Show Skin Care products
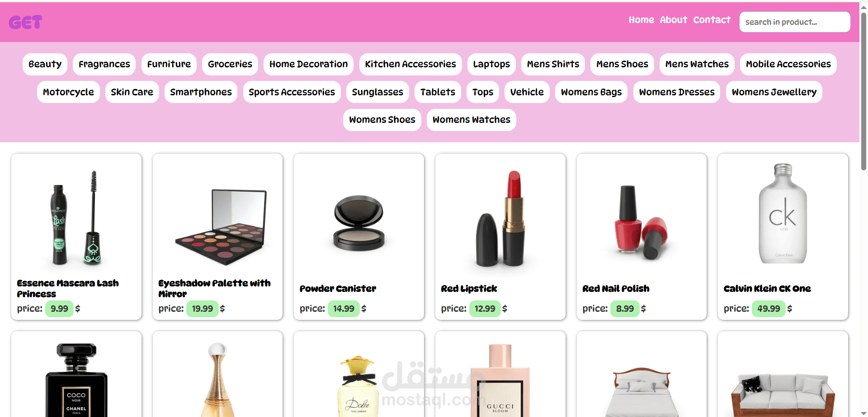The height and width of the screenshot is (417, 868). tap(132, 92)
